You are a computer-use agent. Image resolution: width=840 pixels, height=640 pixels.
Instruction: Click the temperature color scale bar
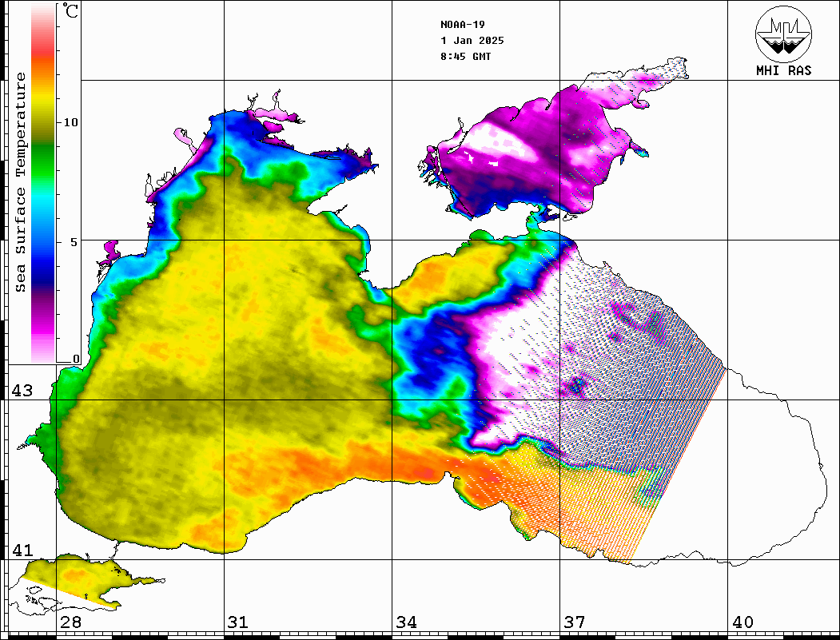click(x=43, y=184)
